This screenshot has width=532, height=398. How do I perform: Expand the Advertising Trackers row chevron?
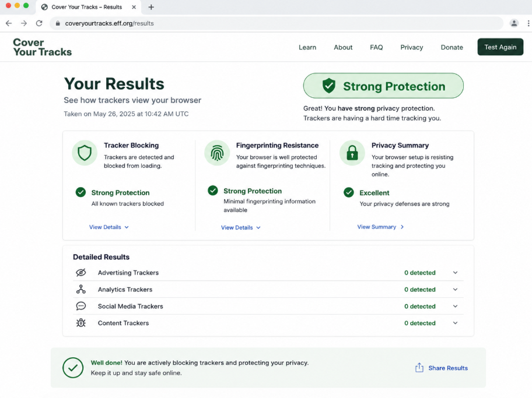click(x=456, y=273)
